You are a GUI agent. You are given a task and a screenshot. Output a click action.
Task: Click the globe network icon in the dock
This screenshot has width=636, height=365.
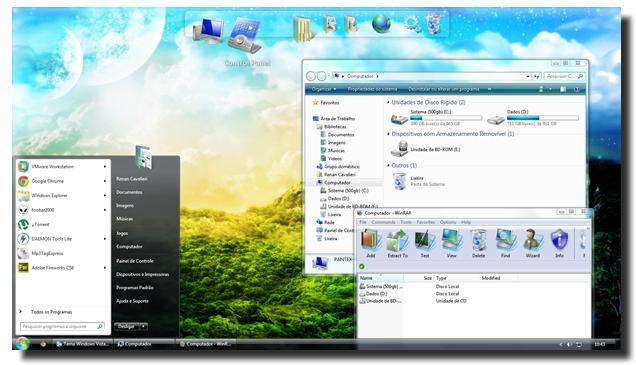381,24
